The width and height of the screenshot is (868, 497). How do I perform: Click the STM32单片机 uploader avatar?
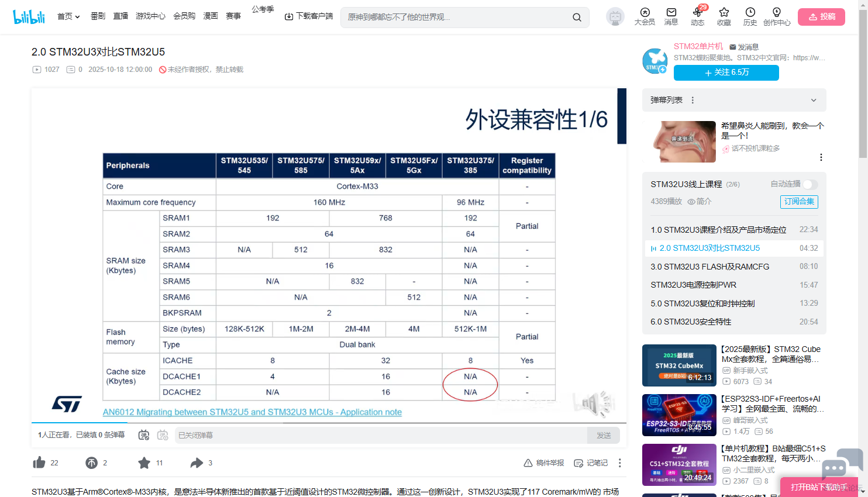(x=655, y=61)
